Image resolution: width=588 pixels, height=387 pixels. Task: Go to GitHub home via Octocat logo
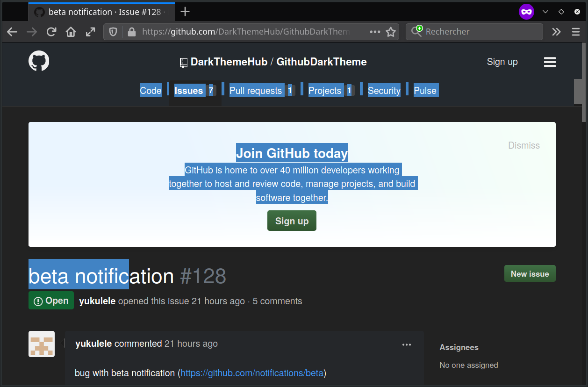tap(39, 61)
